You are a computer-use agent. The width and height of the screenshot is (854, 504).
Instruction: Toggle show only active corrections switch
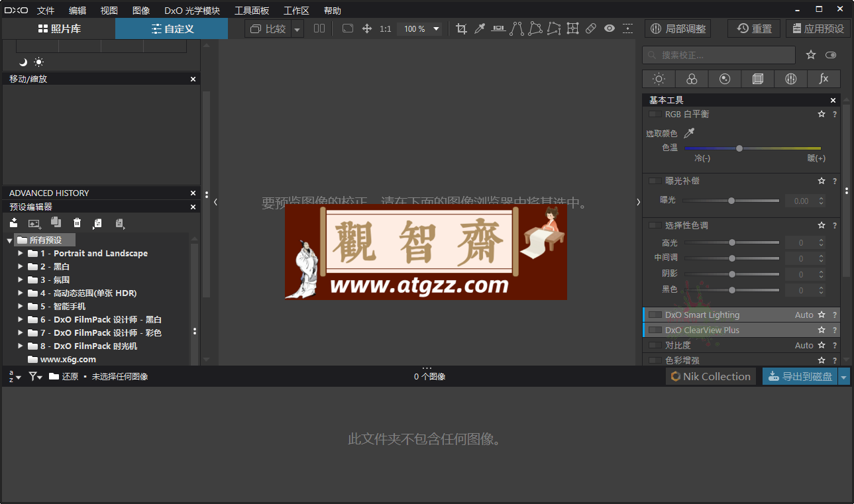(x=831, y=55)
